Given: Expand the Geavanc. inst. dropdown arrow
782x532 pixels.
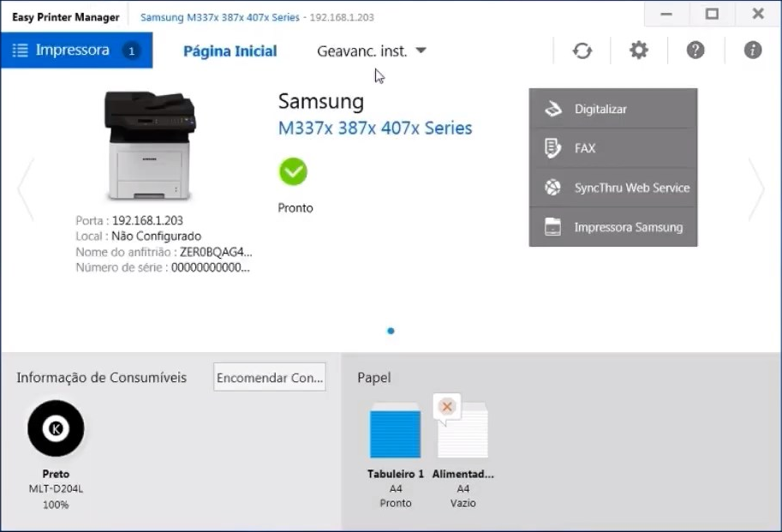Looking at the screenshot, I should tap(421, 51).
